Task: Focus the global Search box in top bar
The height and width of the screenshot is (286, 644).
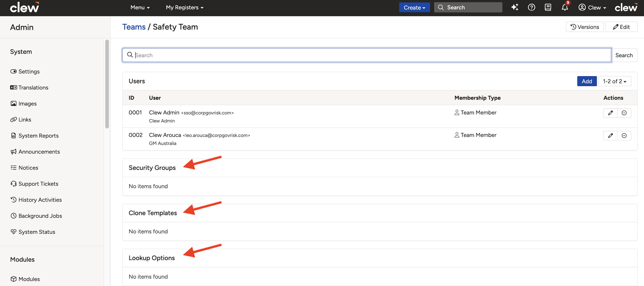Action: point(468,7)
